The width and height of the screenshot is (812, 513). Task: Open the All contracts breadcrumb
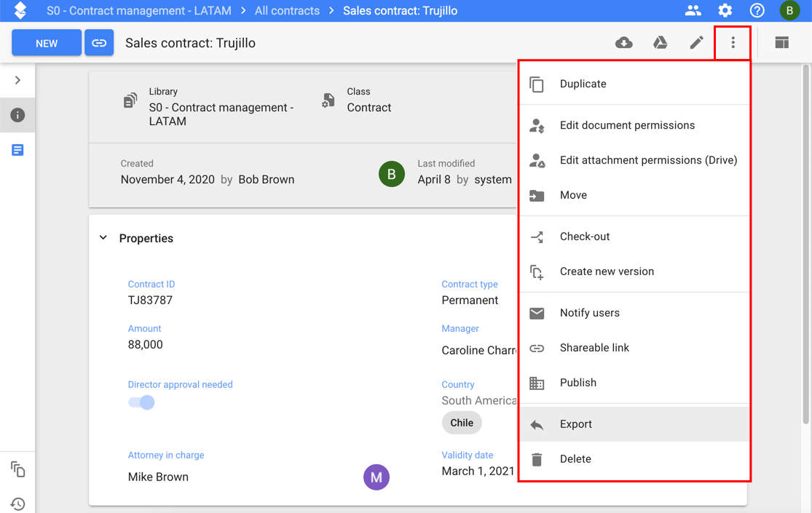[287, 11]
